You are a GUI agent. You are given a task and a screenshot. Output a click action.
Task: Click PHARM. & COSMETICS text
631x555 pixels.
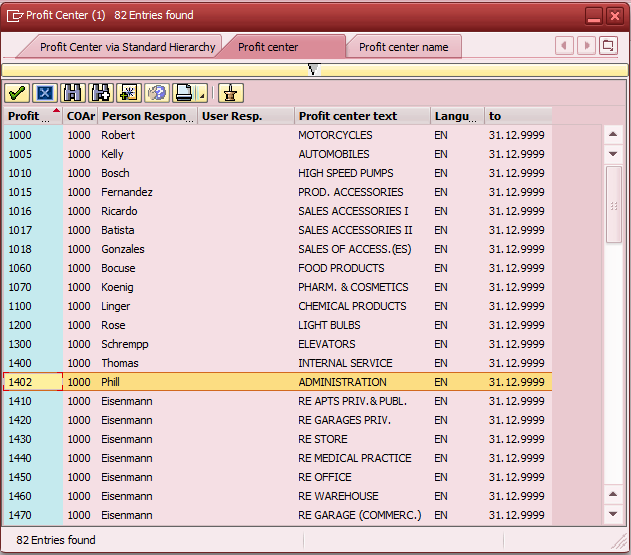353,287
